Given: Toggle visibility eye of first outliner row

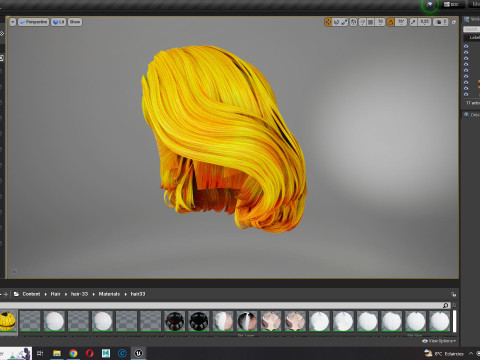Looking at the screenshot, I should tap(466, 46).
